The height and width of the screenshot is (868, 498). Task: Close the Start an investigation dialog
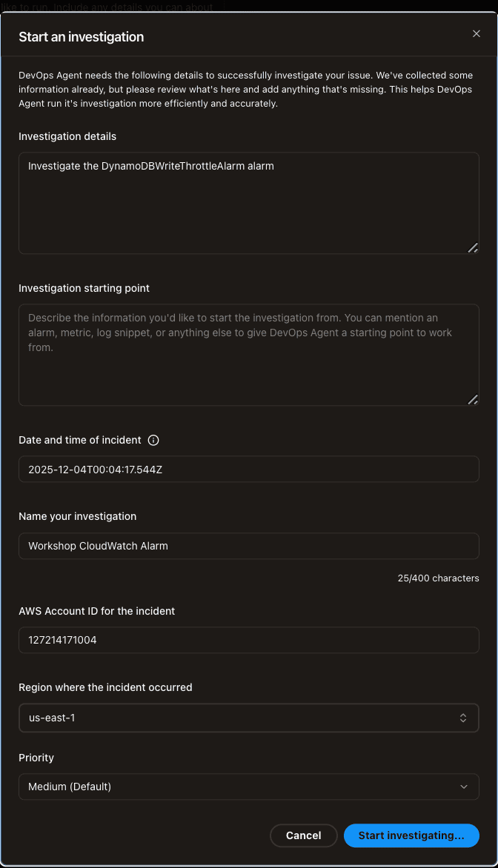477,34
